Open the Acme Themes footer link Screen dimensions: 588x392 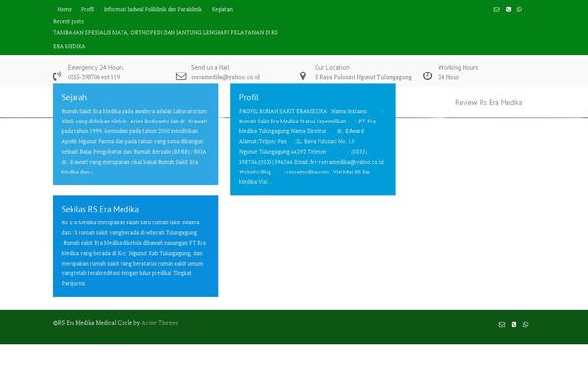click(160, 323)
